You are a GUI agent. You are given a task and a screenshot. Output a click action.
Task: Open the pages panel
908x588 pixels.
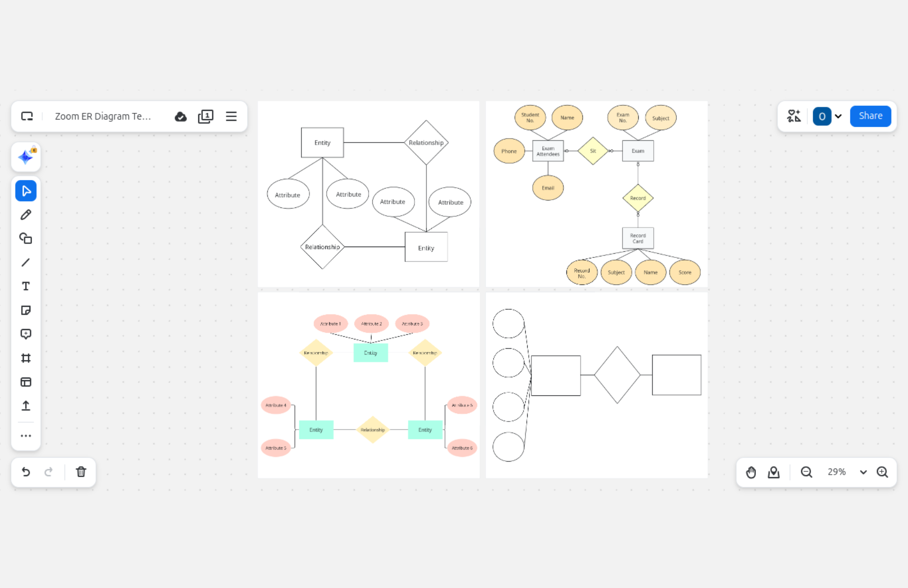click(x=205, y=117)
